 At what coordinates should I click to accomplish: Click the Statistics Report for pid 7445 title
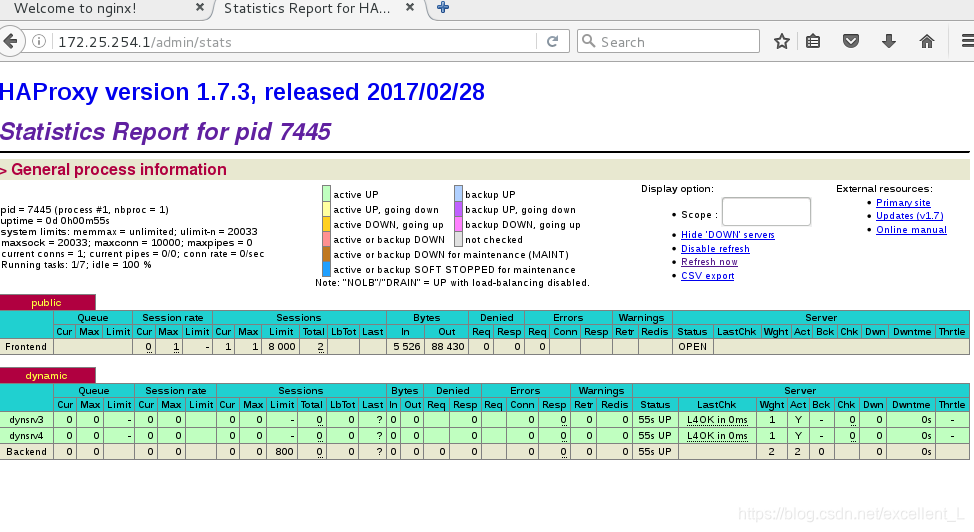click(x=165, y=132)
